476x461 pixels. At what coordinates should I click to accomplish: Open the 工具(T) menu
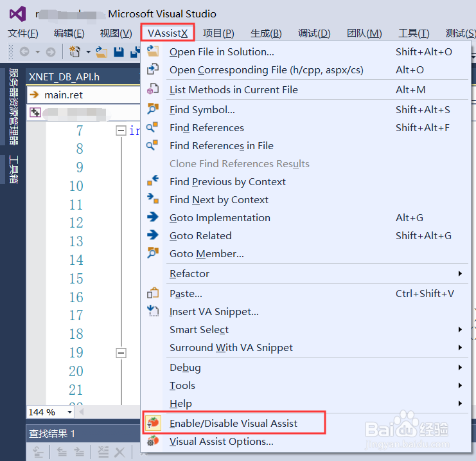(x=414, y=33)
